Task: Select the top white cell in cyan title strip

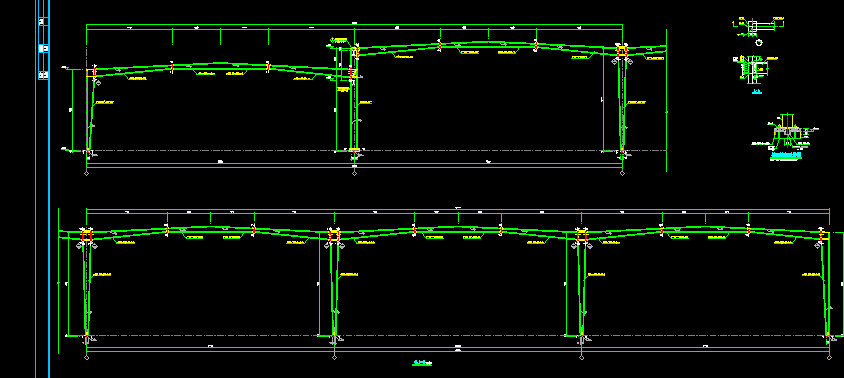Action: (x=42, y=22)
